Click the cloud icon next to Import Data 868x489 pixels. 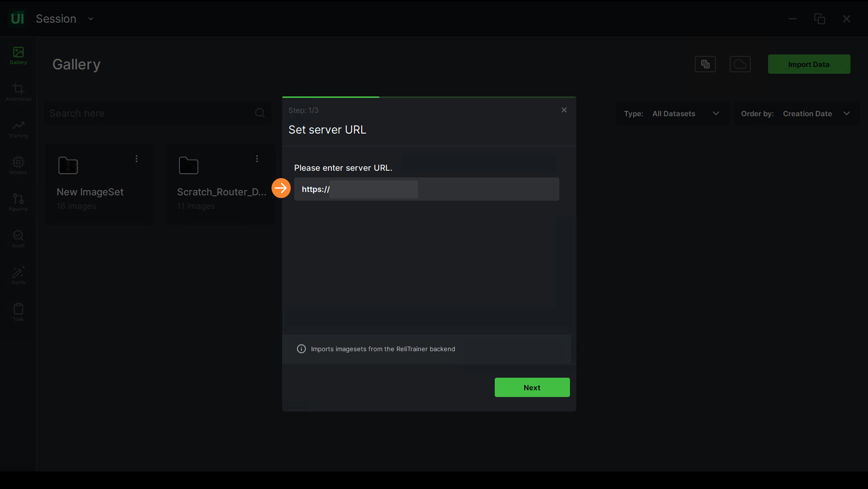pyautogui.click(x=740, y=64)
